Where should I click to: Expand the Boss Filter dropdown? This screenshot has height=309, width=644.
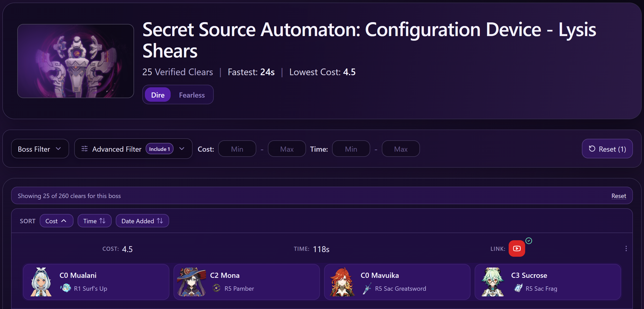pos(40,149)
